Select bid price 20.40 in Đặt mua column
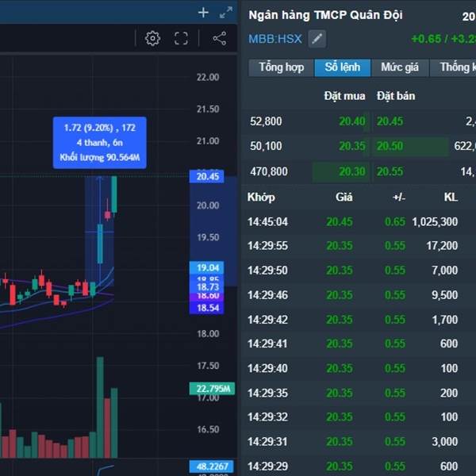This screenshot has height=476, width=476. [x=352, y=121]
